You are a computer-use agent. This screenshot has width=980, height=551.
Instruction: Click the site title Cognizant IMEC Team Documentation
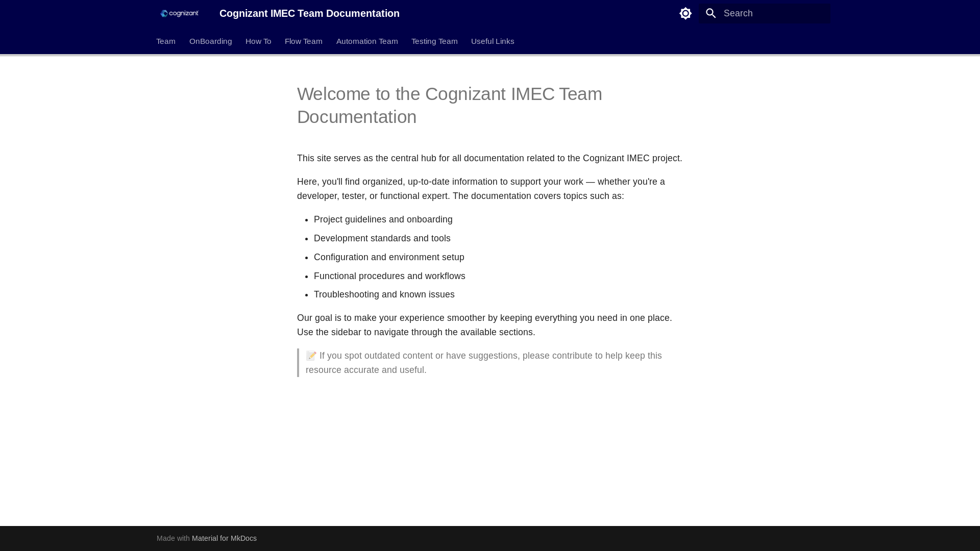pos(309,13)
